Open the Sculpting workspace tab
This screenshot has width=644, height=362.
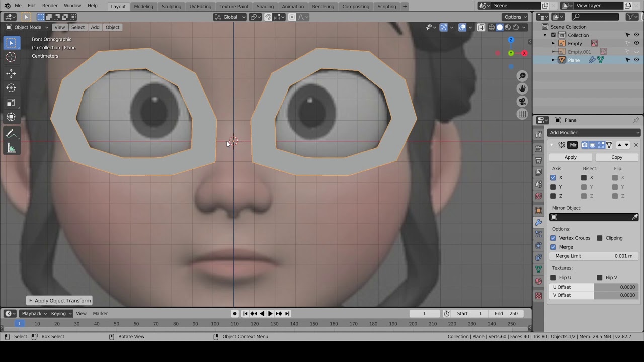point(171,7)
